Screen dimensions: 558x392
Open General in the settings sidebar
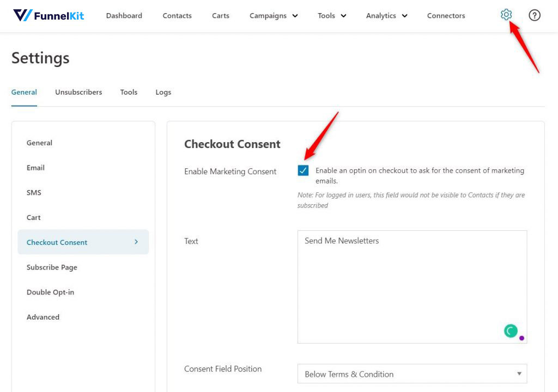(x=39, y=143)
